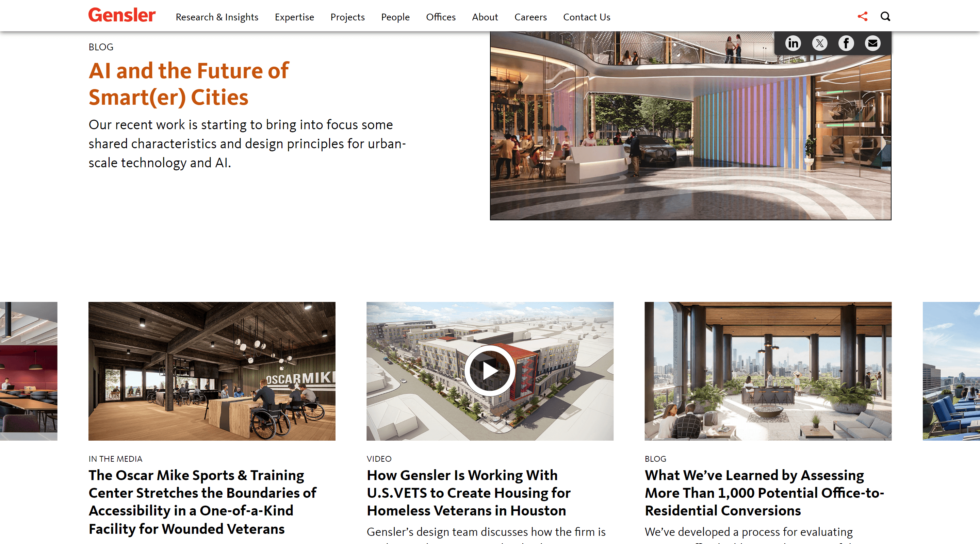Share the article on LinkedIn
The width and height of the screenshot is (980, 544).
pos(793,43)
